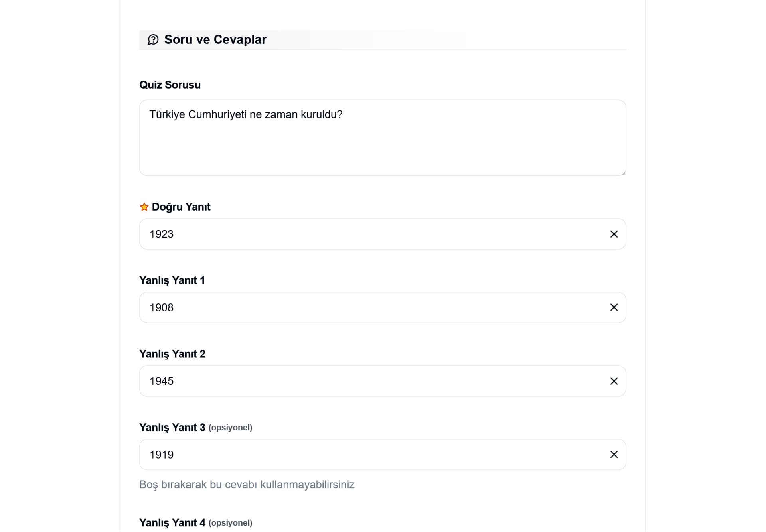Click the hint text about leaving the answer empty

pos(247,485)
